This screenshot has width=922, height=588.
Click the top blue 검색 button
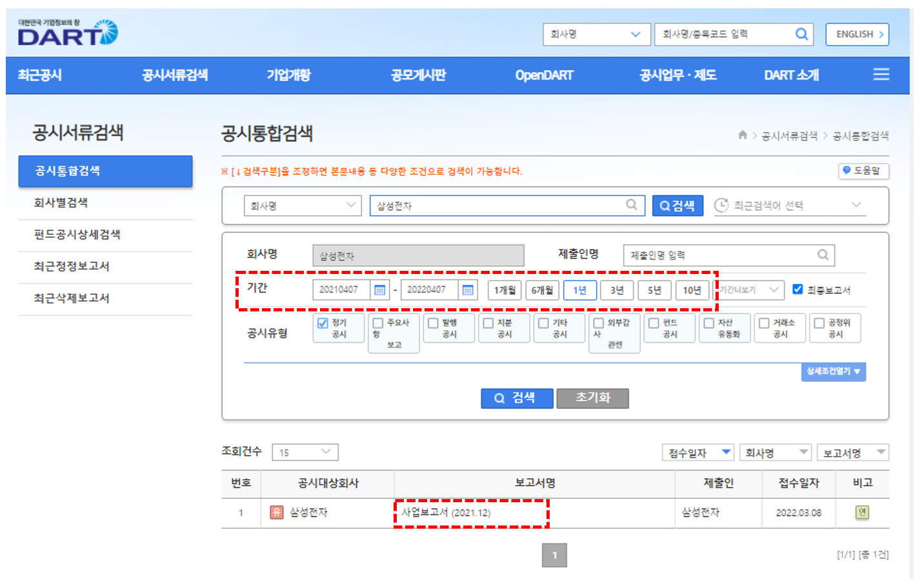pos(677,206)
